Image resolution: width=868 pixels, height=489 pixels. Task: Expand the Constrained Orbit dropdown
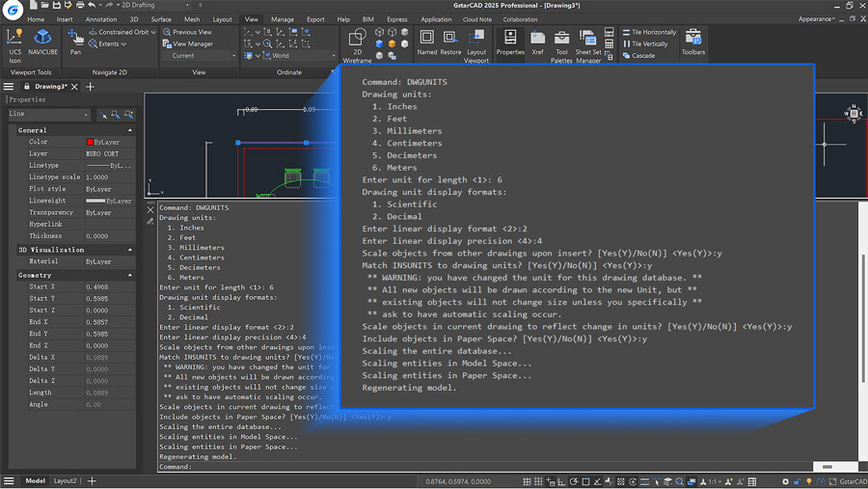pos(153,32)
